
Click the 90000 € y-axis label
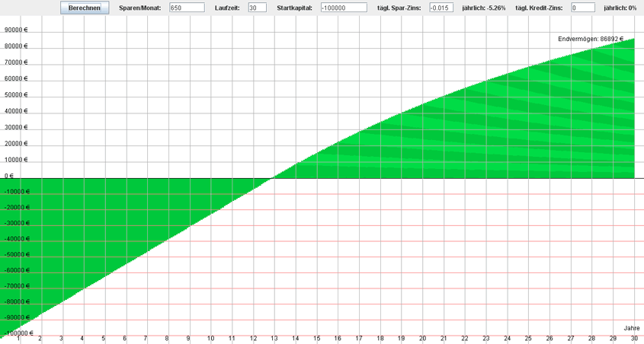point(15,30)
